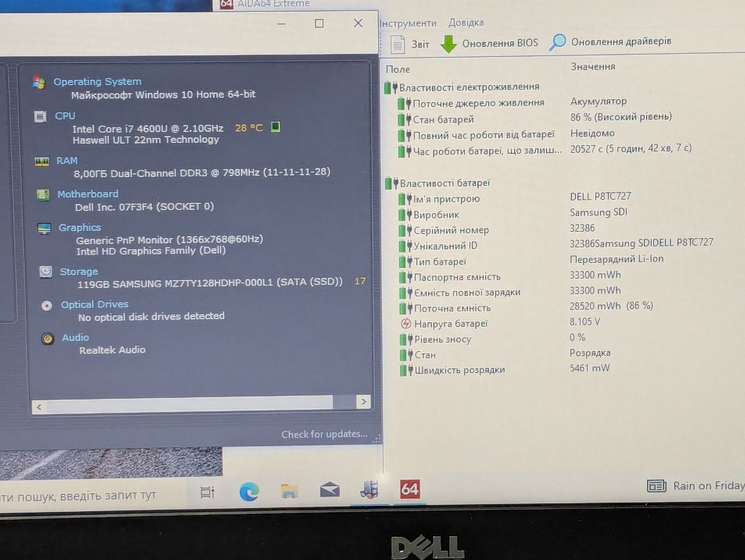Click the battery voltage icon beside Напруга батареї
The width and height of the screenshot is (745, 560).
406,324
